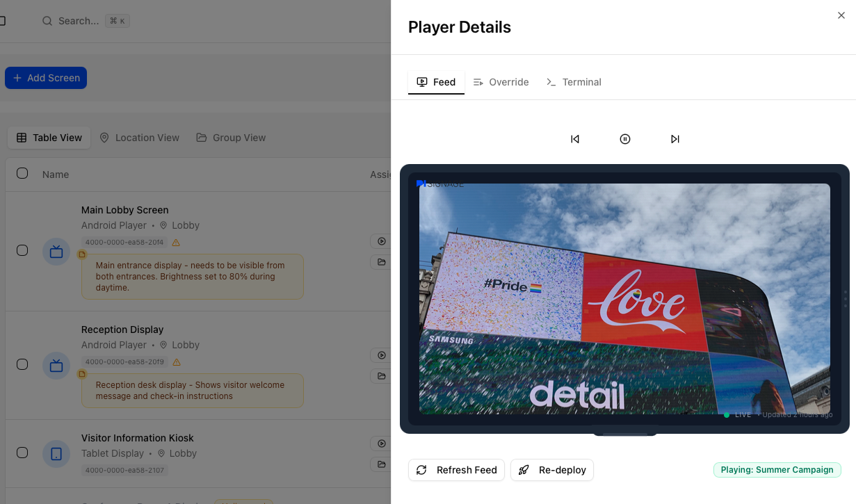Open the Terminal tab
Viewport: 856px width, 504px height.
coord(574,82)
